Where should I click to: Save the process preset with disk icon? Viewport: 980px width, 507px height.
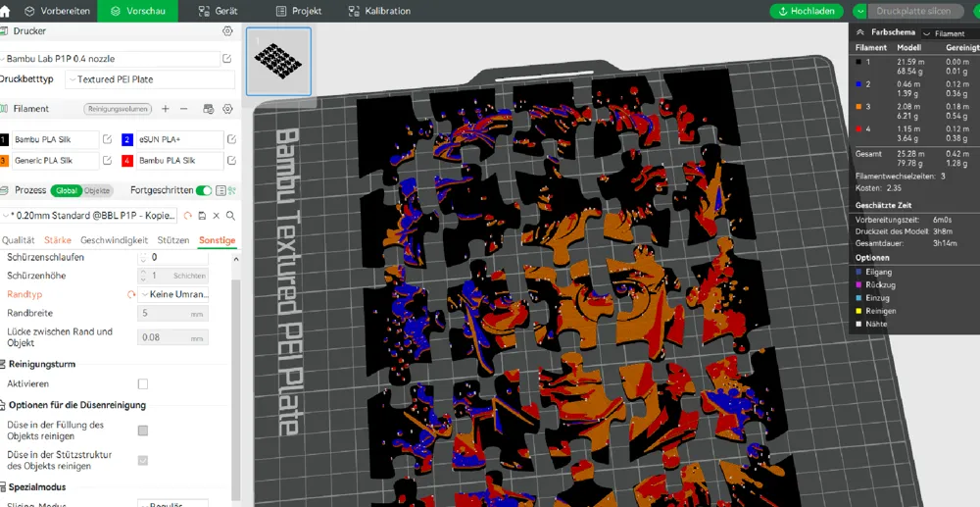click(201, 215)
